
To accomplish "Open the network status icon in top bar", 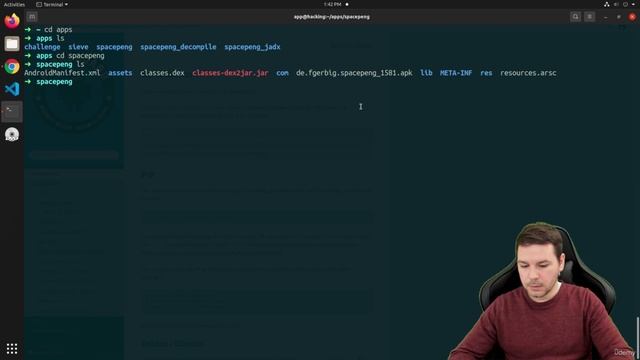I will pyautogui.click(x=607, y=4).
